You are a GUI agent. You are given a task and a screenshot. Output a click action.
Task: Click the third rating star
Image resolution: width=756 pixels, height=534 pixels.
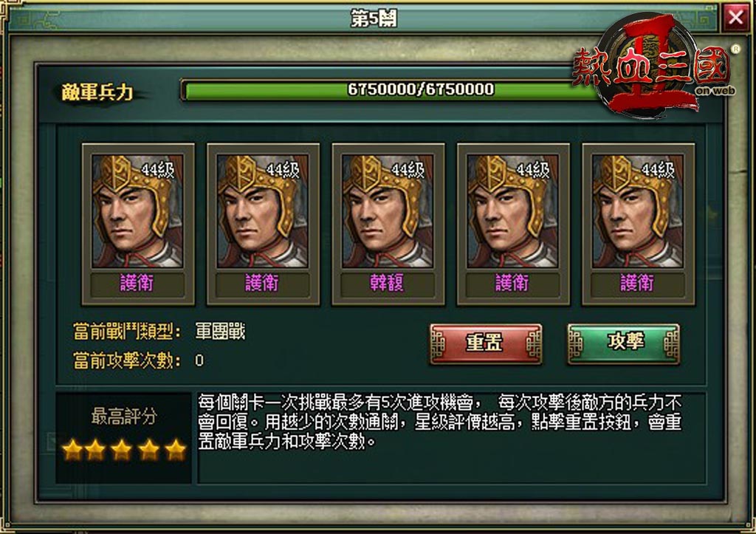pyautogui.click(x=122, y=450)
